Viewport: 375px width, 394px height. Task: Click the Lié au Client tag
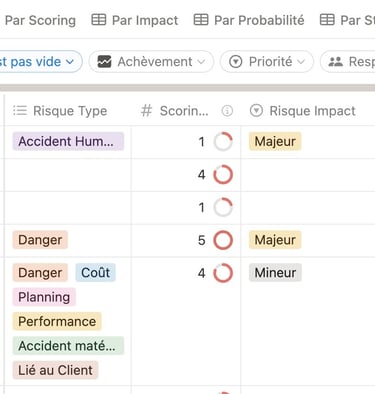click(55, 370)
